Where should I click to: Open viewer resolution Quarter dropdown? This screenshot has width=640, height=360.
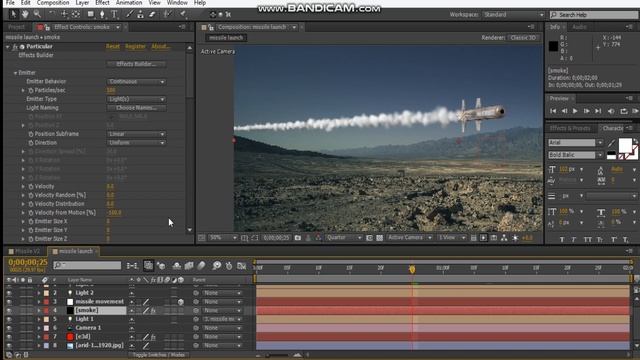click(x=344, y=238)
